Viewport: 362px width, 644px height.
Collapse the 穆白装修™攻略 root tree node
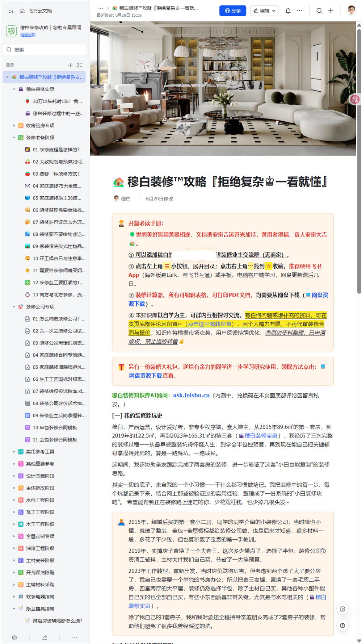[7, 77]
